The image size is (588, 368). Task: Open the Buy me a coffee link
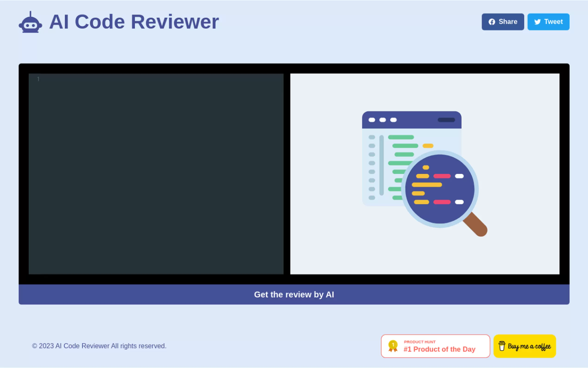525,346
